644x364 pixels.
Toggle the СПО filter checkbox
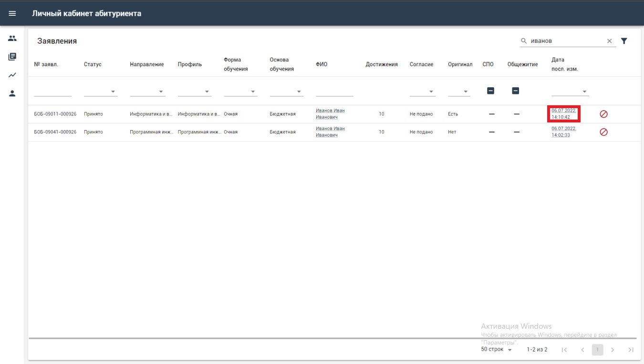click(490, 91)
